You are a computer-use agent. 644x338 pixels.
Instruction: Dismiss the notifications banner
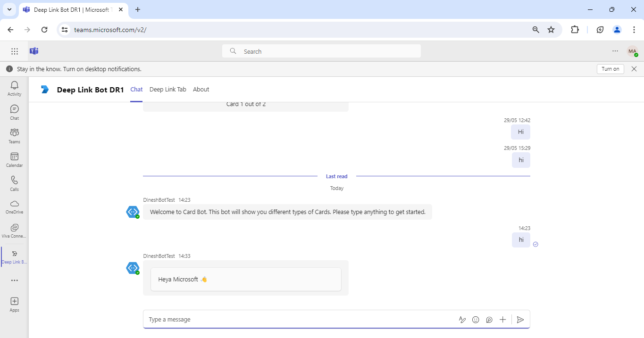pos(634,68)
